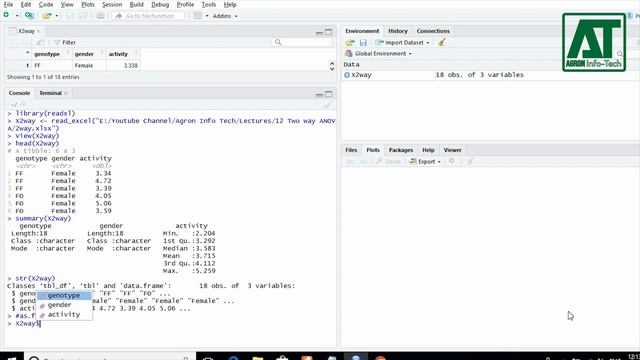Viewport: 640px width, 360px height.
Task: Click the previous plot arrow icon
Action: click(350, 162)
